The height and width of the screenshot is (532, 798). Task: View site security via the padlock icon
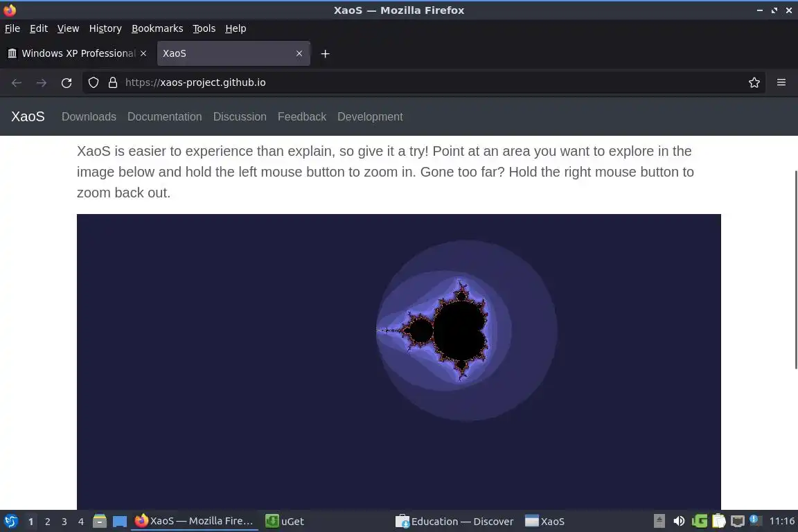pyautogui.click(x=113, y=82)
